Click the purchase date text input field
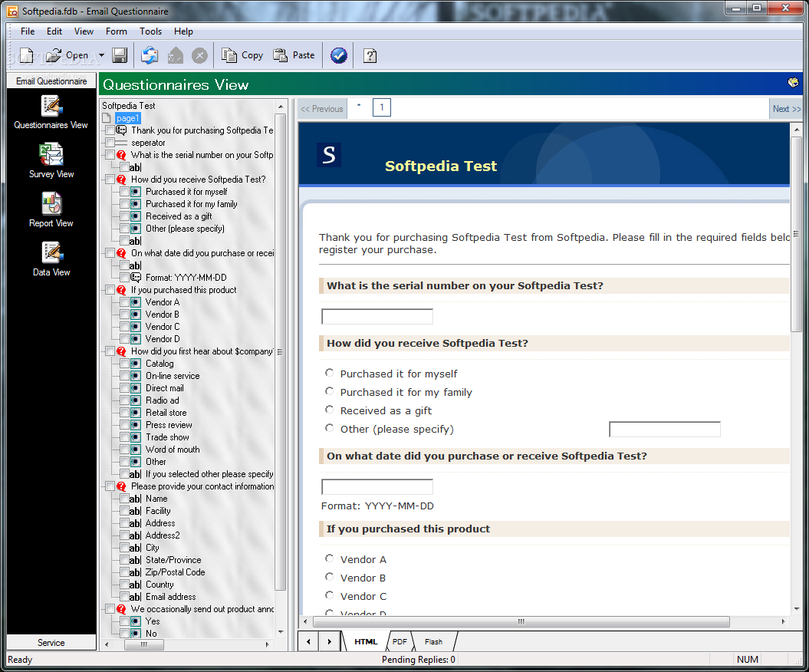Viewport: 809px width, 672px height. tap(377, 486)
